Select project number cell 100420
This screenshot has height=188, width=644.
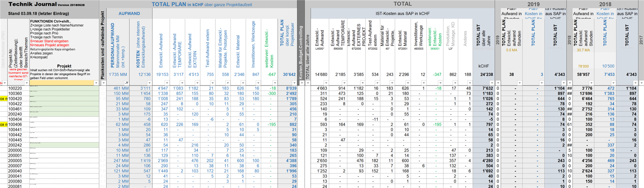[18, 99]
